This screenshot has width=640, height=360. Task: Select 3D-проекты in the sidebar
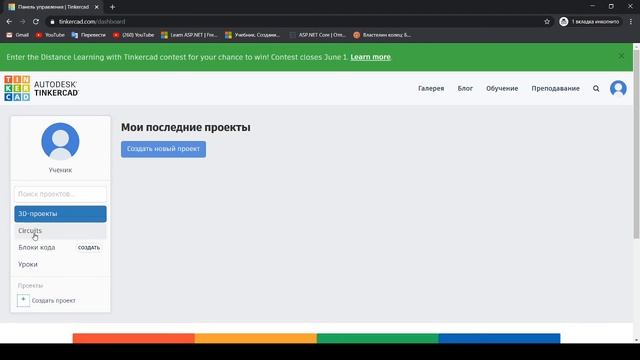tap(60, 214)
